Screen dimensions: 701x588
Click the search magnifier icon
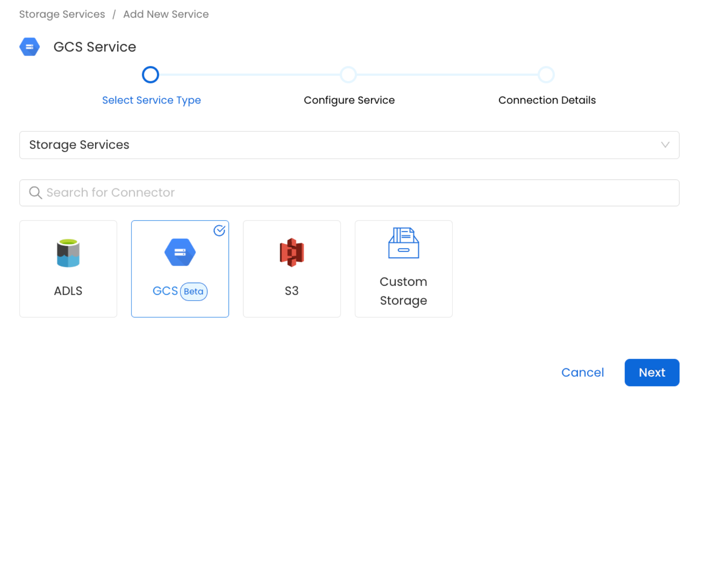point(35,192)
